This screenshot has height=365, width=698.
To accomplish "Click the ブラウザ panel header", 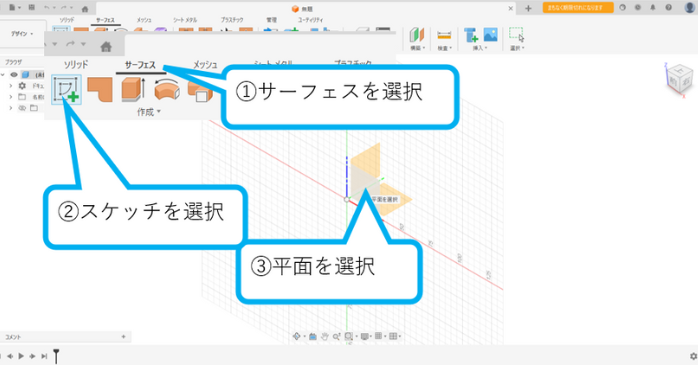I will 13,62.
